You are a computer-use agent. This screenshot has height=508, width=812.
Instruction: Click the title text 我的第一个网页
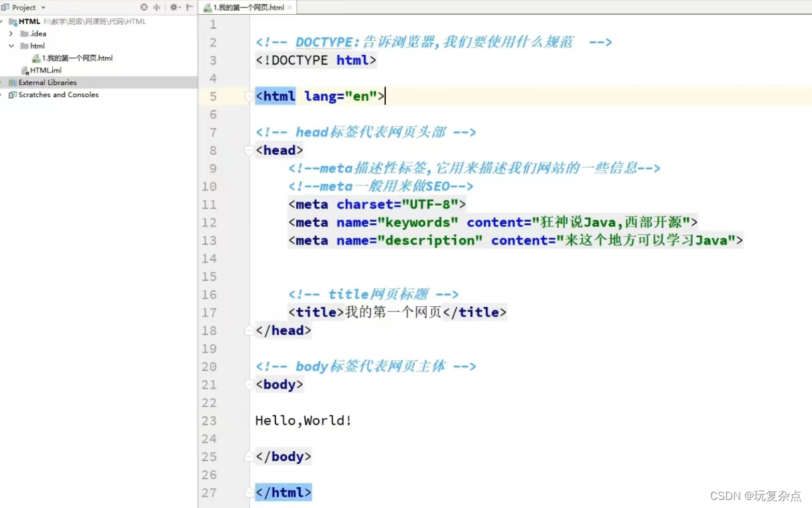point(393,312)
